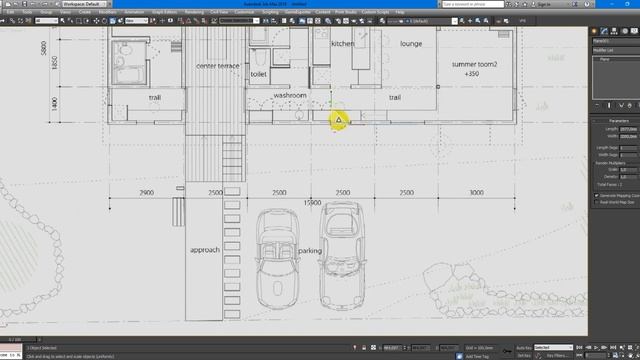Switch to Motion command panel tab
The width and height of the screenshot is (640, 360).
pyautogui.click(x=624, y=31)
